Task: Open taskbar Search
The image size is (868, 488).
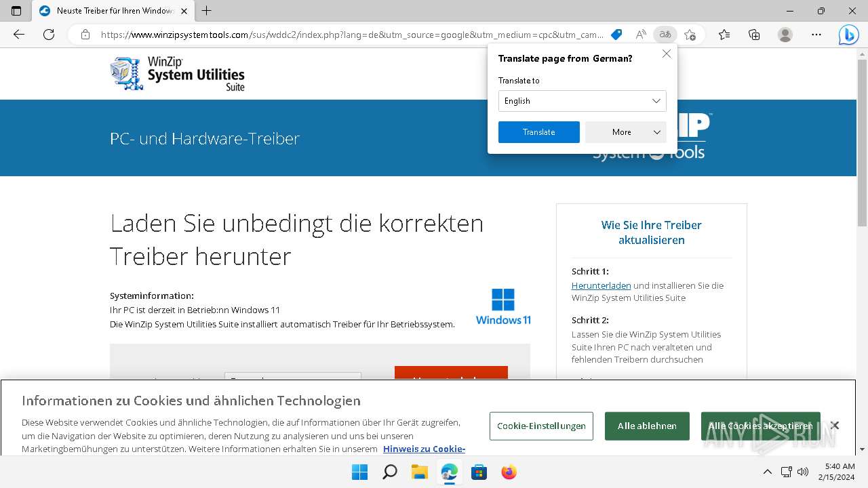Action: tap(389, 472)
